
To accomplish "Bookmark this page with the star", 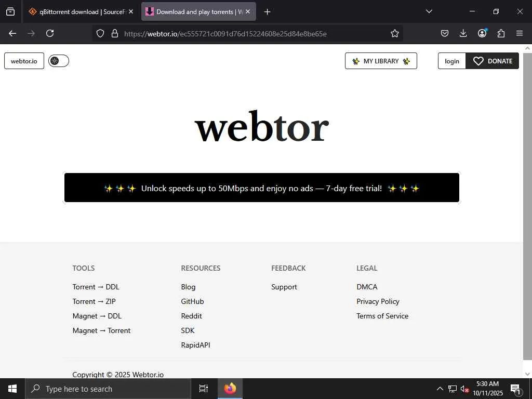I will tap(395, 33).
